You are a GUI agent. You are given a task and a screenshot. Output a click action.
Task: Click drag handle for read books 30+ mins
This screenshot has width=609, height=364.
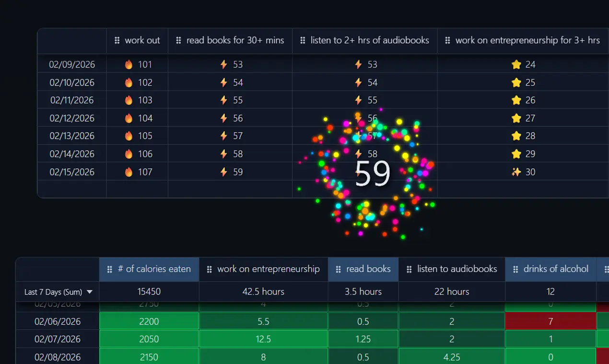tap(179, 41)
